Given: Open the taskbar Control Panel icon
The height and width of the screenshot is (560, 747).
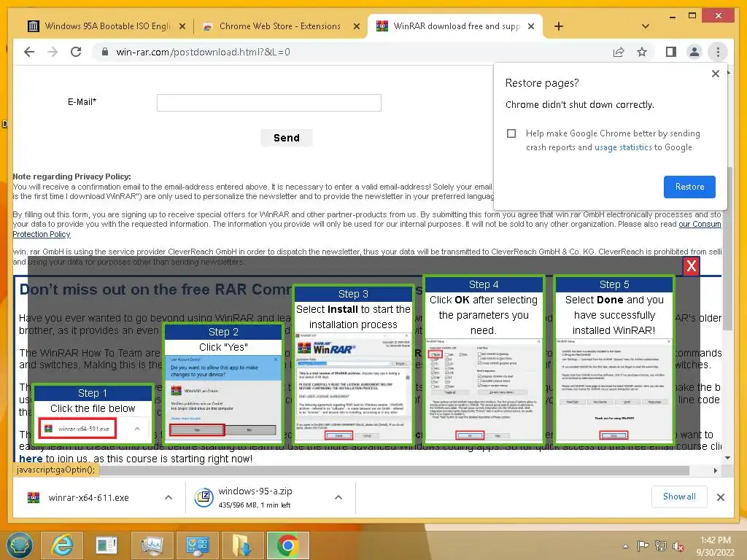Looking at the screenshot, I should click(197, 545).
